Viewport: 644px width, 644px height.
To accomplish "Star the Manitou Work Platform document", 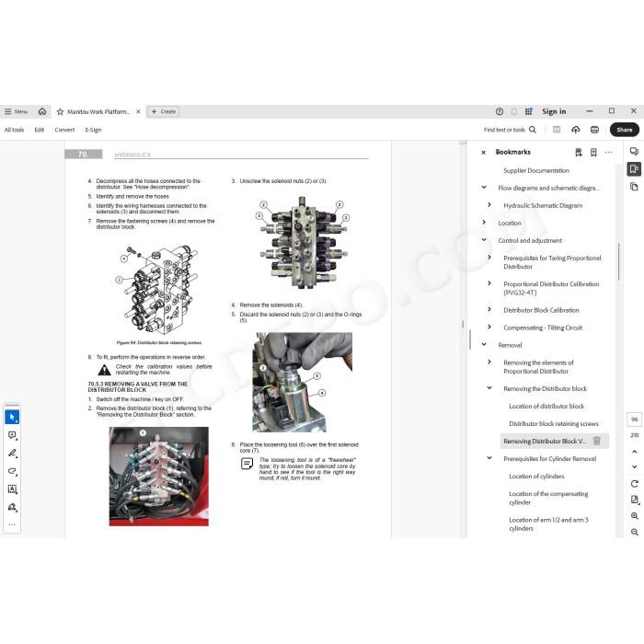I will point(60,111).
